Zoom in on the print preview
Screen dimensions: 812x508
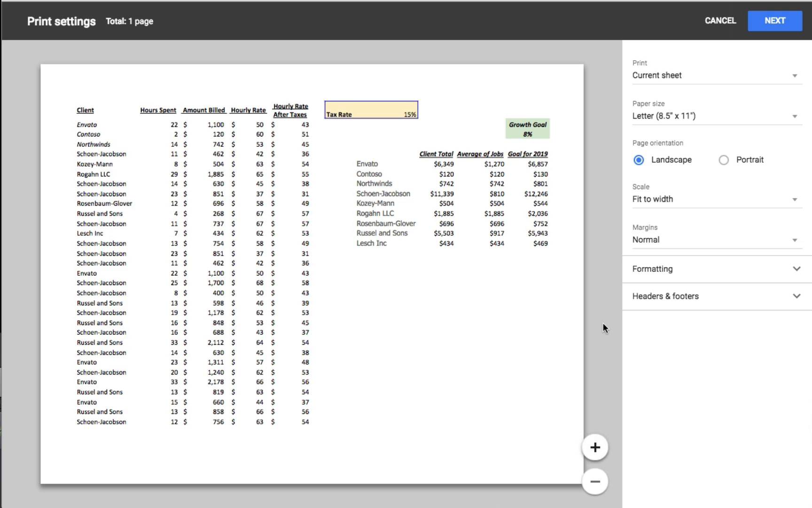[594, 447]
